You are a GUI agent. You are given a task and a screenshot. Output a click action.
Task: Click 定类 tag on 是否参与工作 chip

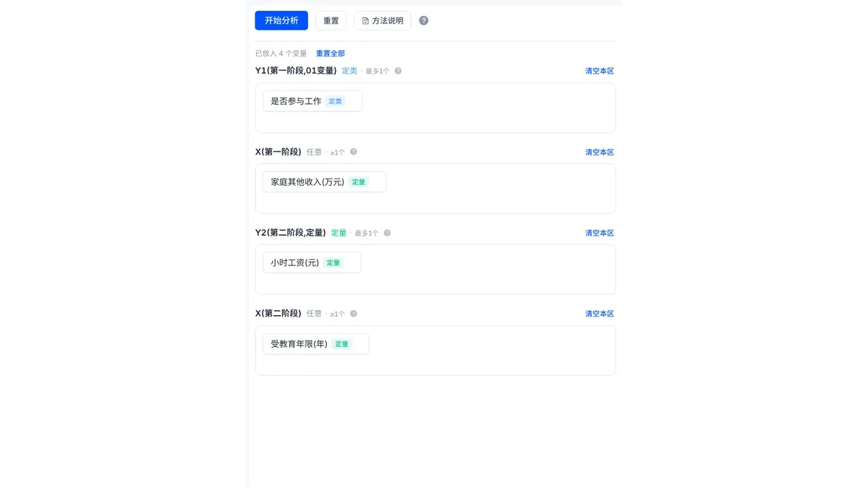tap(335, 101)
